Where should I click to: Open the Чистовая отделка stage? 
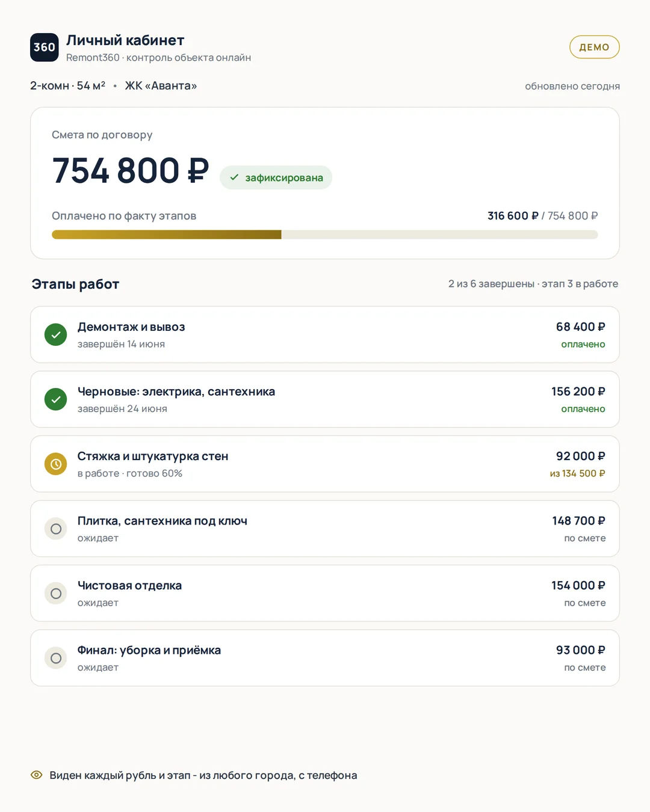(x=325, y=594)
